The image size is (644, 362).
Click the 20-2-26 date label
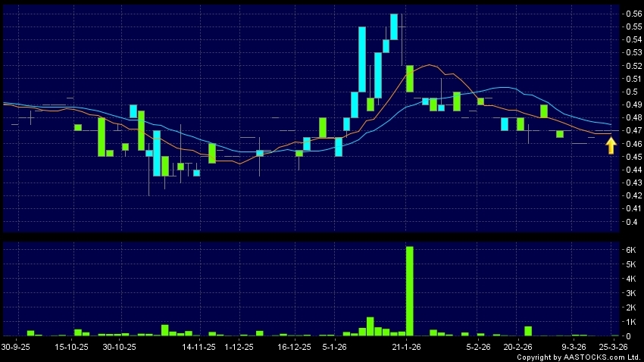click(519, 347)
